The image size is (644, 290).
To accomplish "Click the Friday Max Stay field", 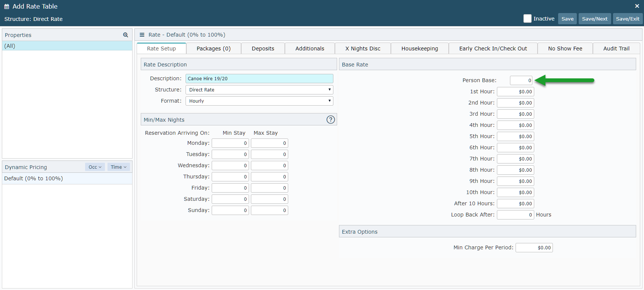I will point(270,188).
